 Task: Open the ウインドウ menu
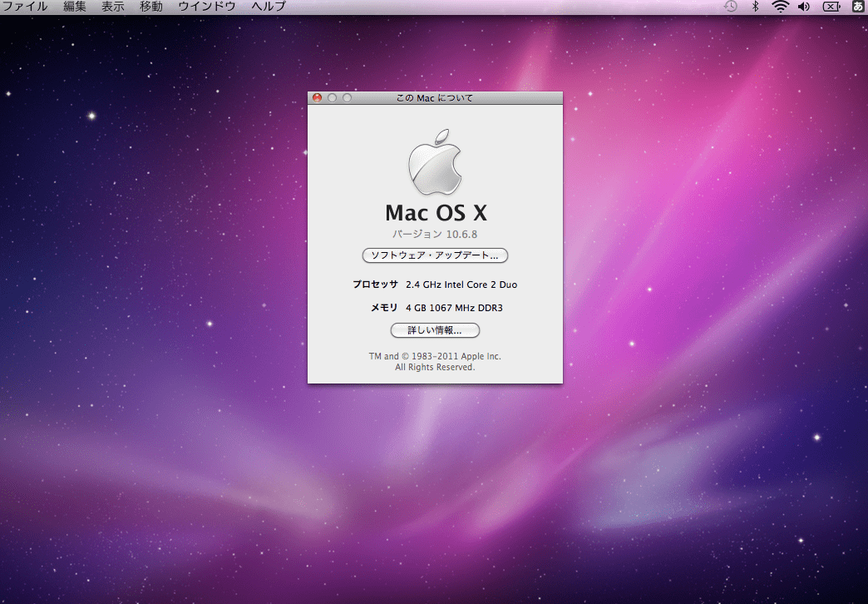pos(206,6)
